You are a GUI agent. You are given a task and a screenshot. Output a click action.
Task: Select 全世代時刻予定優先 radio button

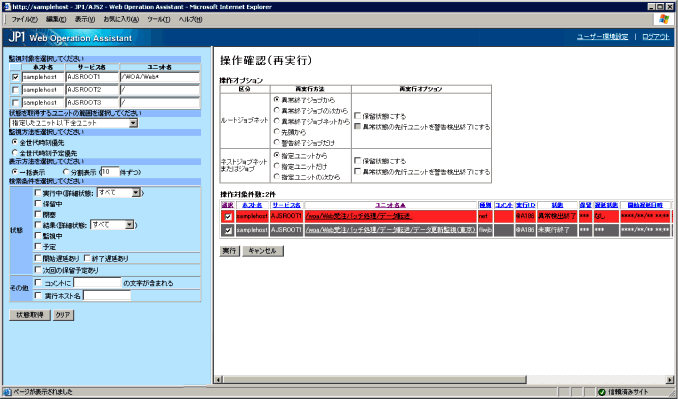click(x=15, y=153)
